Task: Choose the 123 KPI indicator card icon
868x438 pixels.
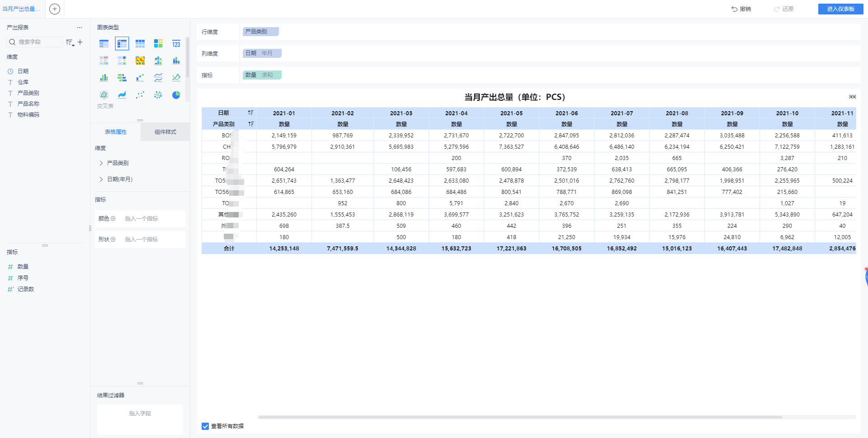Action: tap(176, 43)
